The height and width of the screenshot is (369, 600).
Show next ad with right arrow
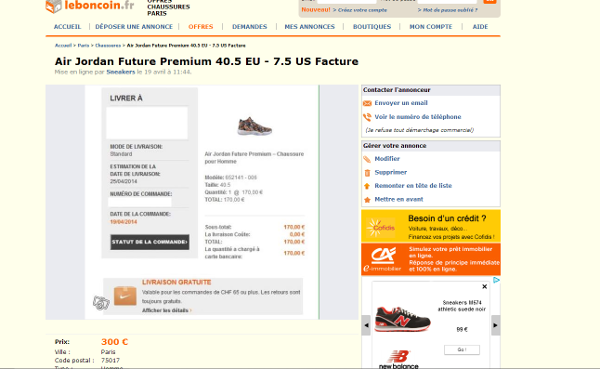(x=496, y=325)
